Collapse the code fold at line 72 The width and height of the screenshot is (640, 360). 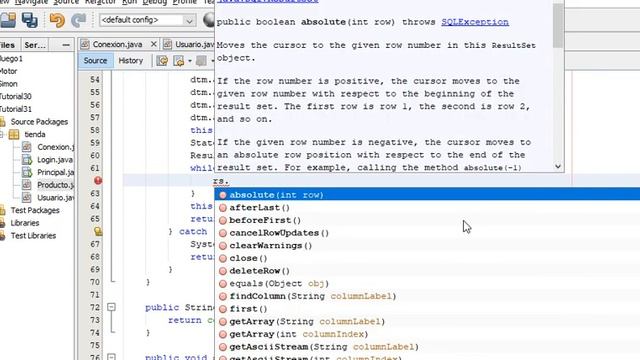pos(111,307)
